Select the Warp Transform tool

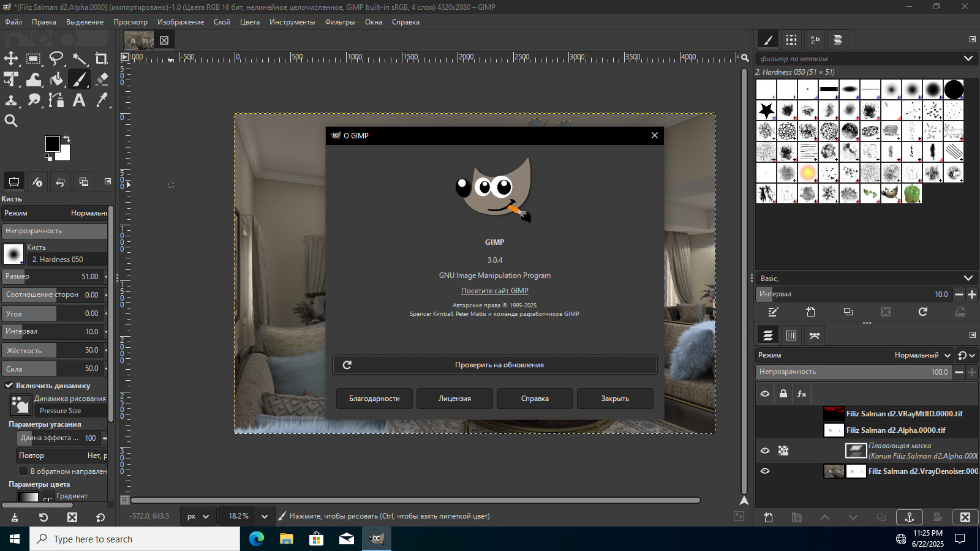[x=34, y=79]
